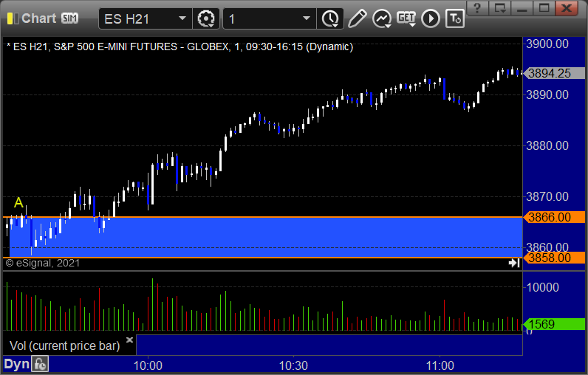
Task: Click the Chart window title text
Action: point(39,18)
